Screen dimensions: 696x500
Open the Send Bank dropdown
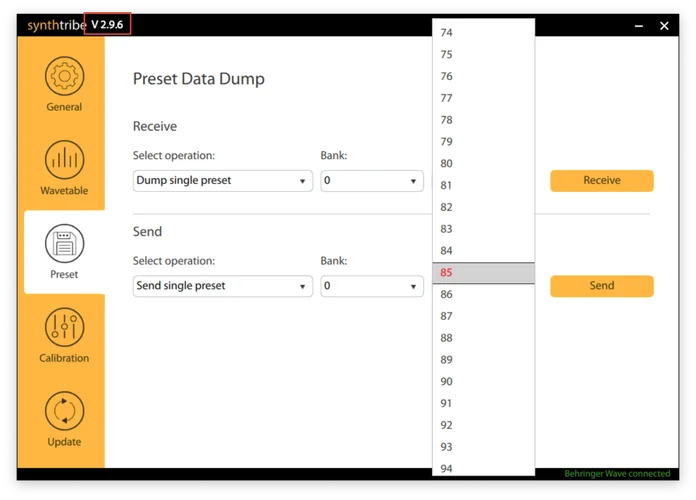(371, 286)
